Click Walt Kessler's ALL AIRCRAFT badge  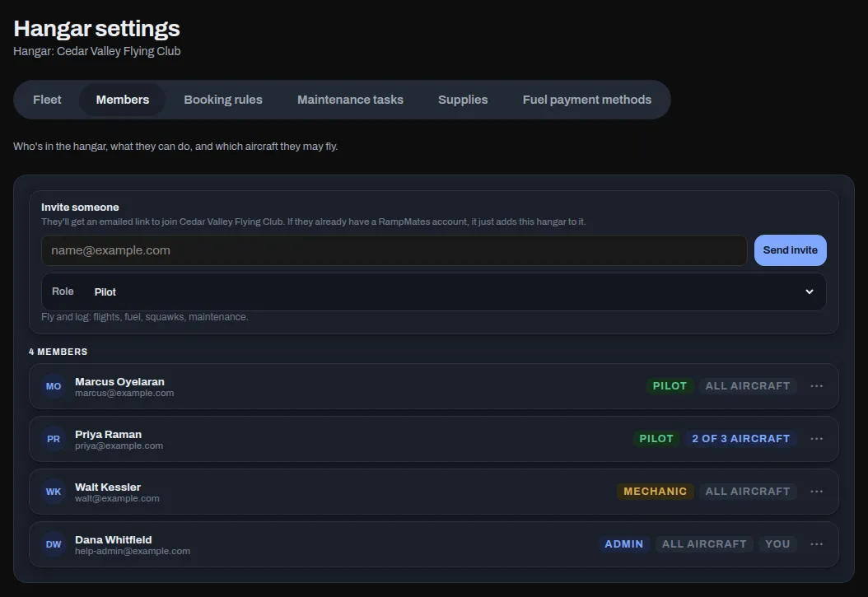[x=747, y=492]
